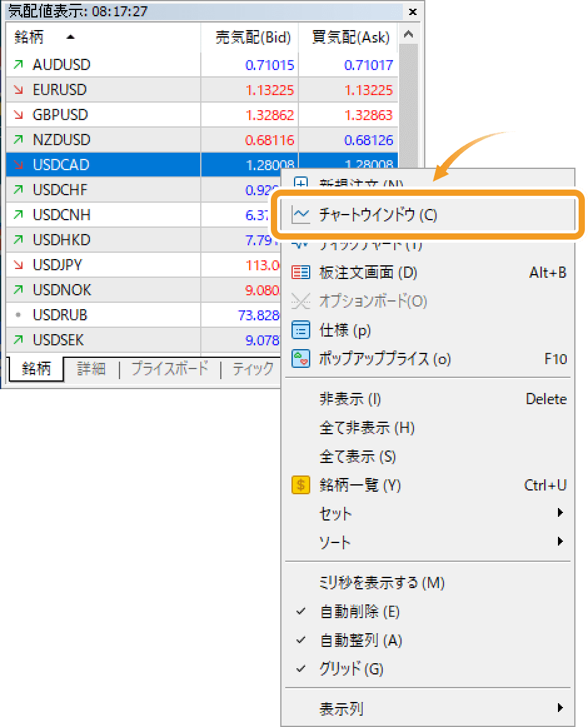Screen dimensions: 588x727
Task: Click the red down arrow beside USDJPY
Action: [19, 265]
